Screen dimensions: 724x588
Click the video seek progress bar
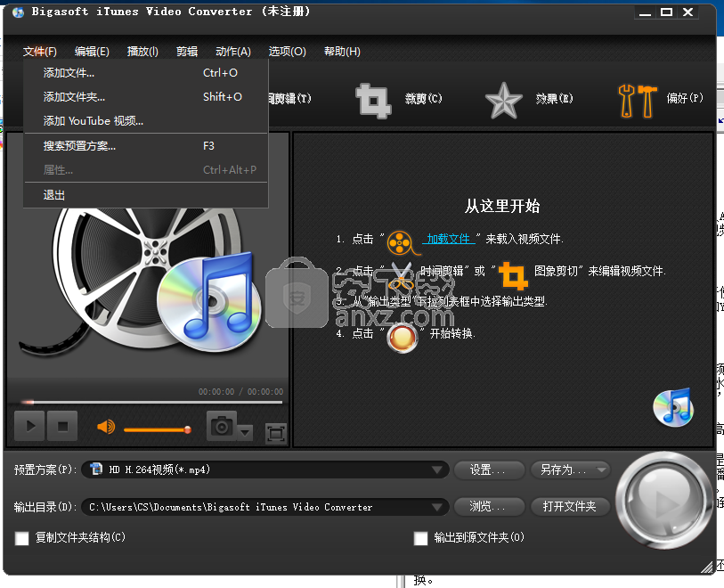[152, 403]
